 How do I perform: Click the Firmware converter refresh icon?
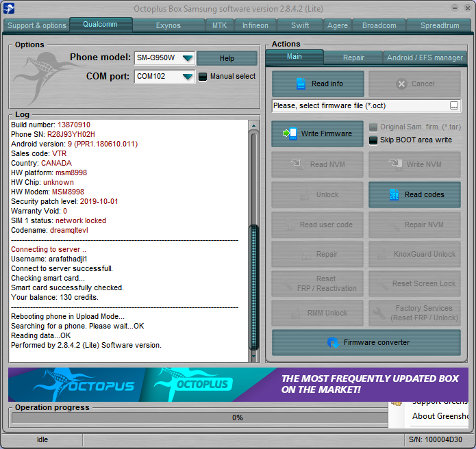tap(333, 342)
